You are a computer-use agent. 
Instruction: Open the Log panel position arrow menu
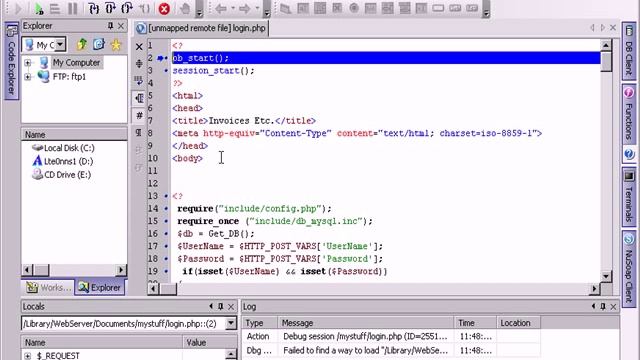coord(593,306)
